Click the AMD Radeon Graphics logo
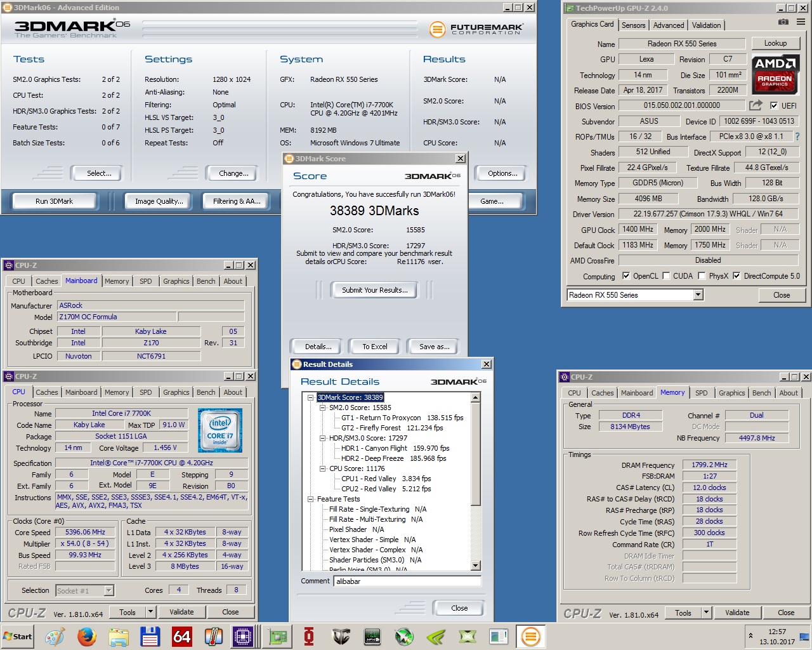This screenshot has width=812, height=650. pos(775,74)
